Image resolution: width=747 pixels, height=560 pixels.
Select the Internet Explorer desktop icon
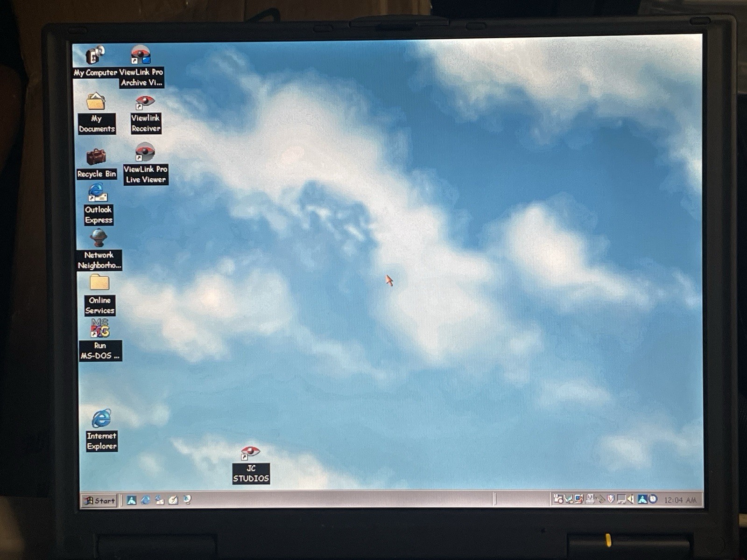pos(101,419)
